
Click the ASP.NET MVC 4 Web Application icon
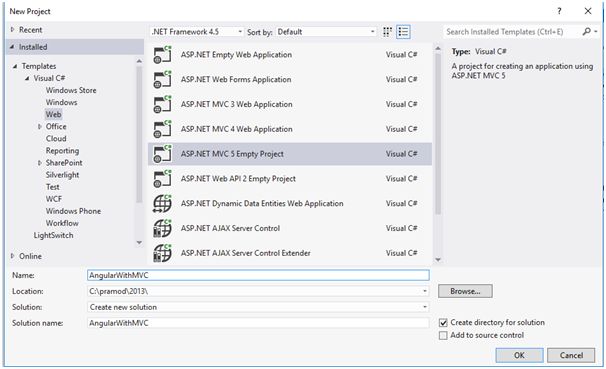tap(162, 129)
